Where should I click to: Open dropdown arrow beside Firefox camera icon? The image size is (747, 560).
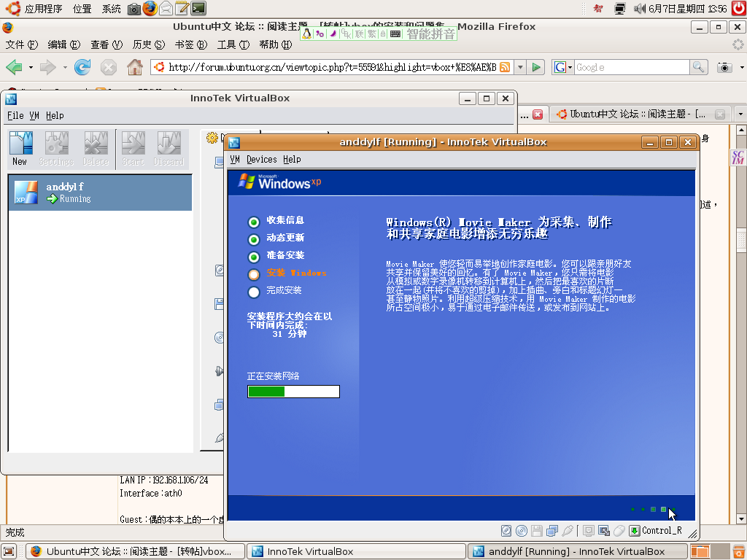point(741,68)
